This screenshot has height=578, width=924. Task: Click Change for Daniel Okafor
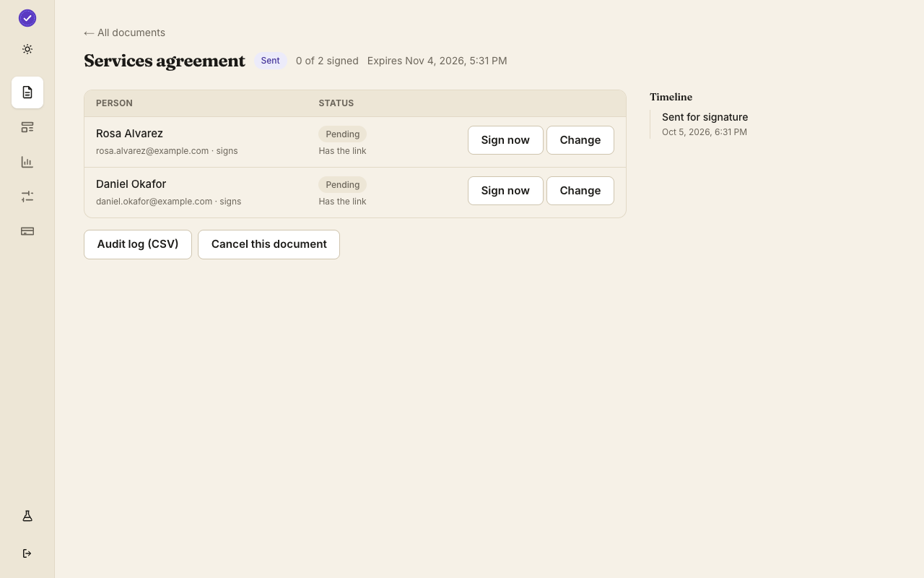[580, 191]
